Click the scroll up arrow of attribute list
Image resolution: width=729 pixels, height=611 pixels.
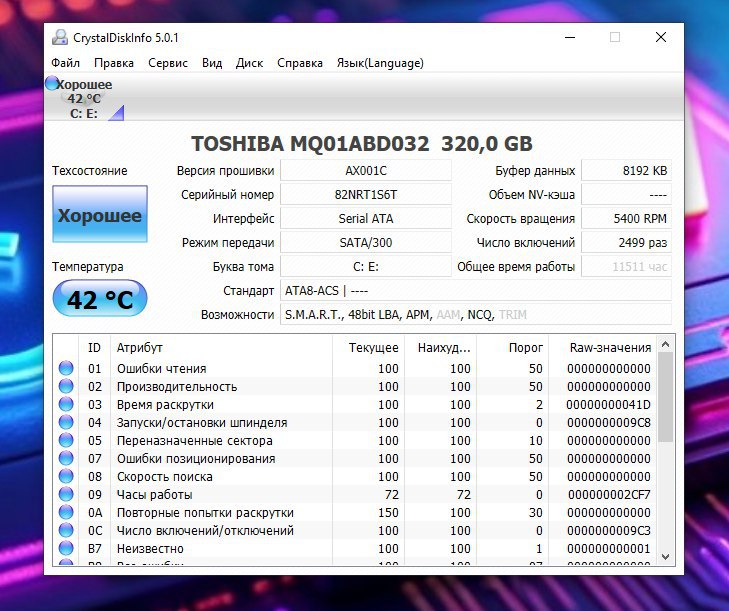pyautogui.click(x=665, y=345)
